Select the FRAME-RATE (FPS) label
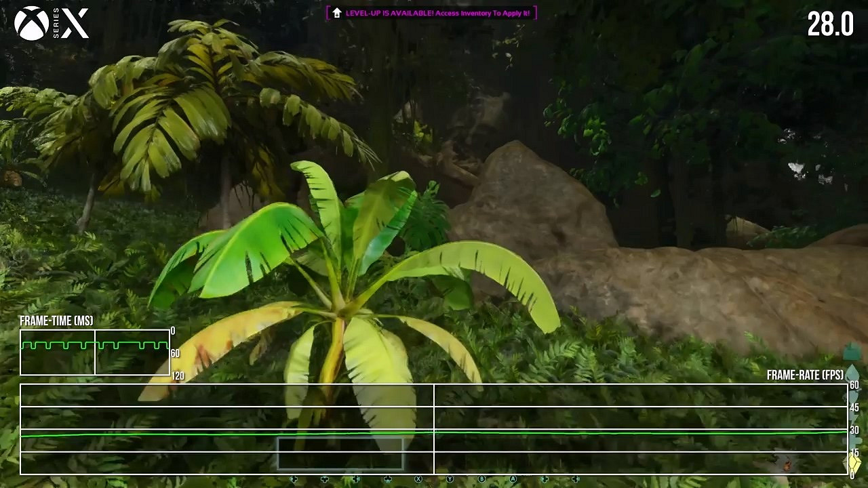 (x=804, y=375)
